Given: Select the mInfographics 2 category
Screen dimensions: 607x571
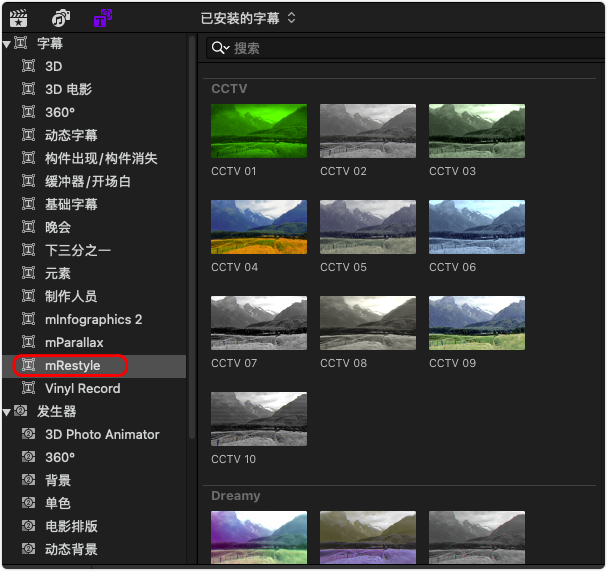Looking at the screenshot, I should [94, 319].
